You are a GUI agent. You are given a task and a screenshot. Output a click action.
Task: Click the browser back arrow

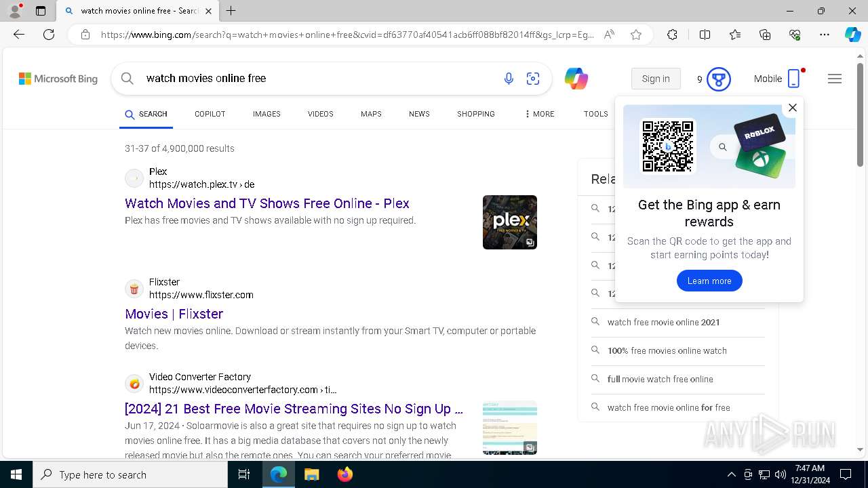click(19, 35)
